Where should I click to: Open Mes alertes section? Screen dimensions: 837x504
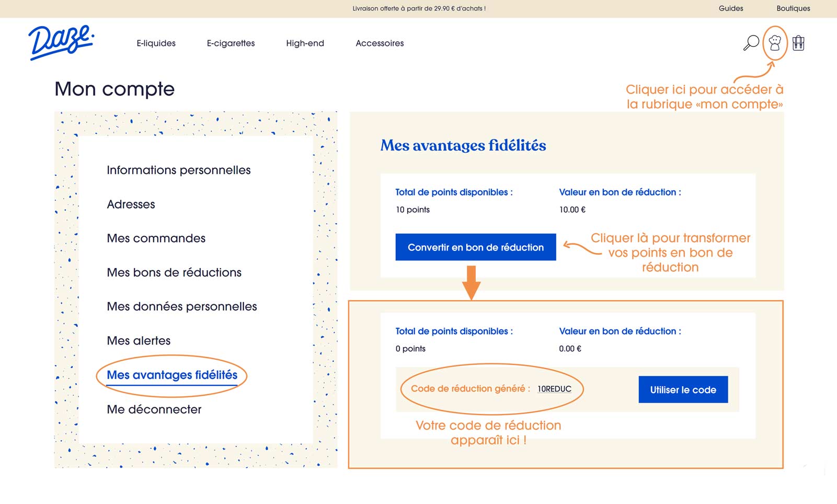pyautogui.click(x=139, y=341)
